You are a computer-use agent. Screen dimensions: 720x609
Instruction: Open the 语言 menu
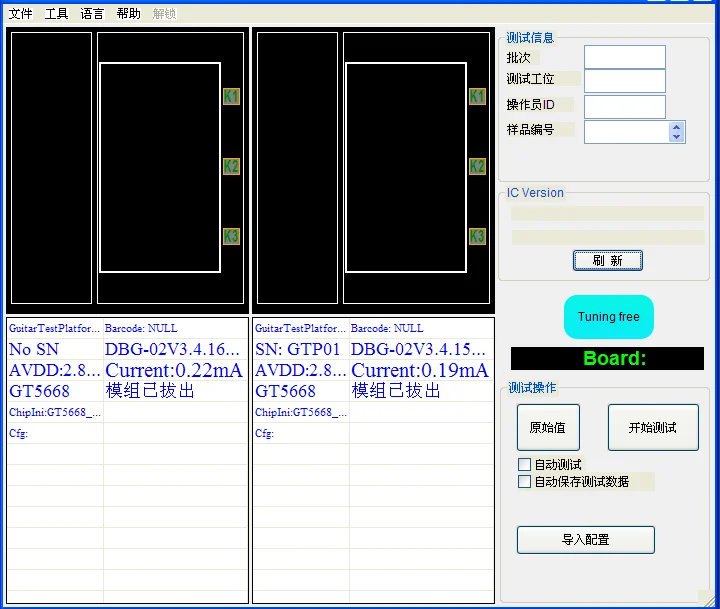click(92, 14)
